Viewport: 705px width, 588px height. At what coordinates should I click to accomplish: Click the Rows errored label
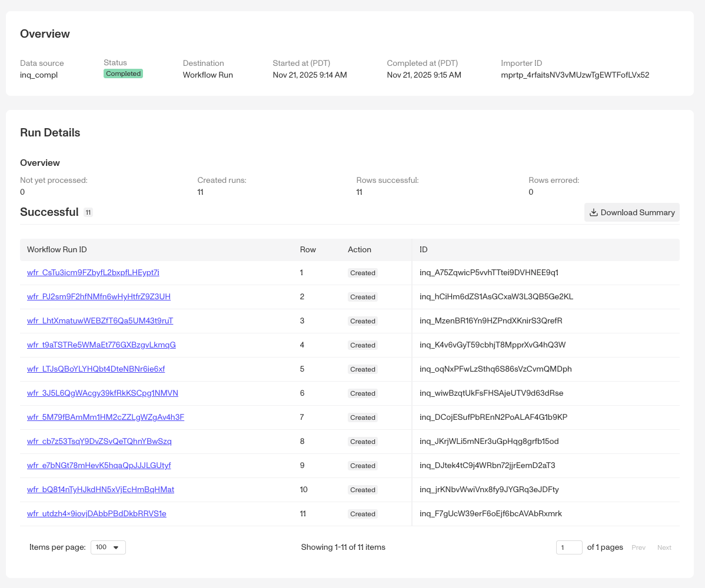click(554, 181)
